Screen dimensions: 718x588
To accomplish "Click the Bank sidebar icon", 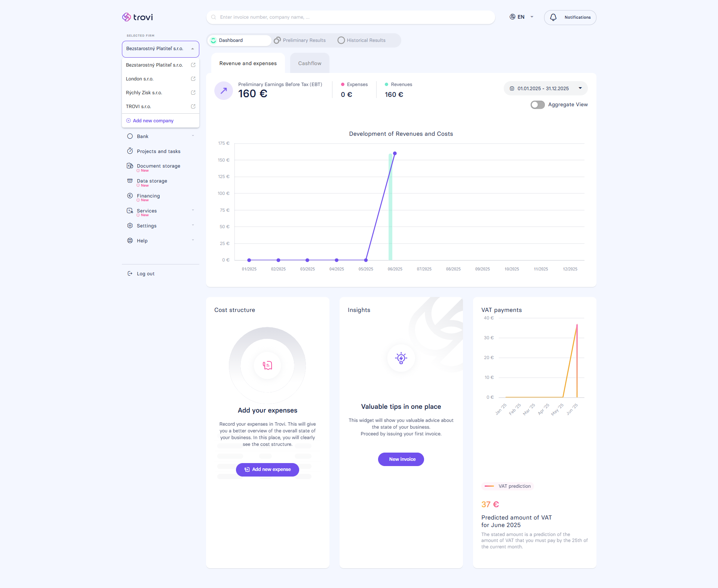I will [130, 137].
